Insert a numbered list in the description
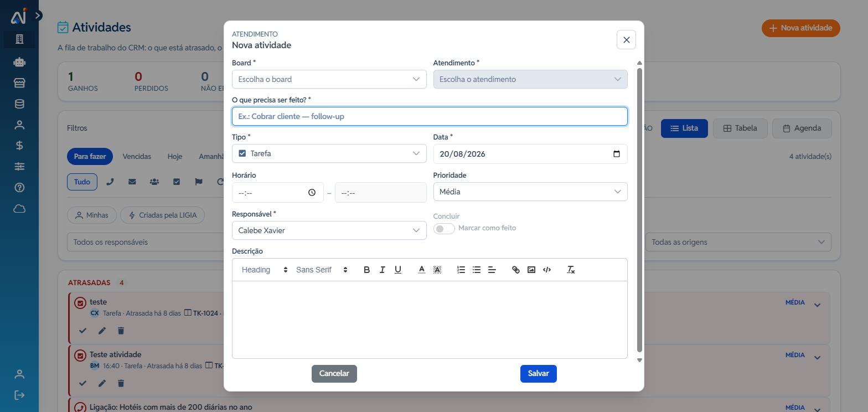Image resolution: width=868 pixels, height=412 pixels. tap(461, 270)
